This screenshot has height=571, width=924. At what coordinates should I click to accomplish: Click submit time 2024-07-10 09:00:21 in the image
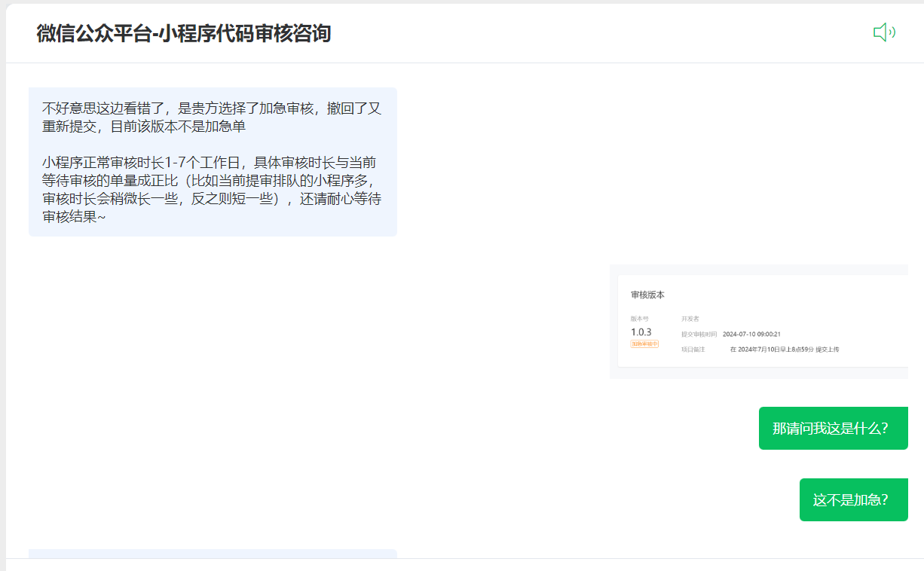pos(751,334)
